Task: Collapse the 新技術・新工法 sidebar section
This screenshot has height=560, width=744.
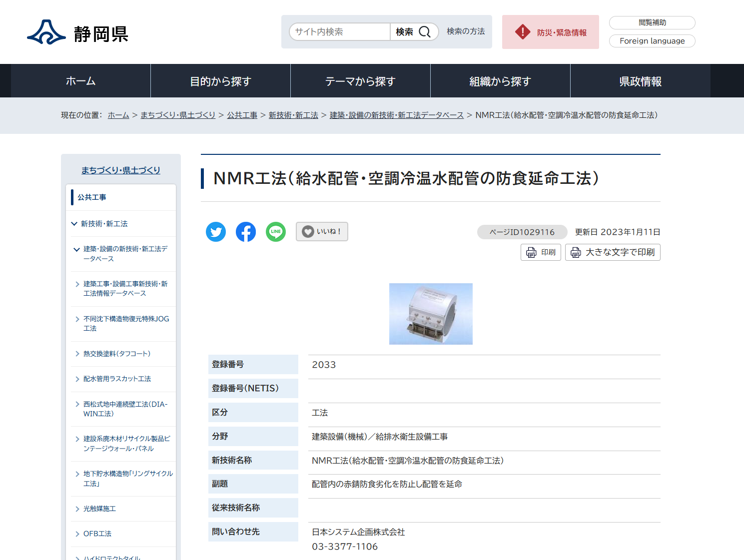Action: 74,223
